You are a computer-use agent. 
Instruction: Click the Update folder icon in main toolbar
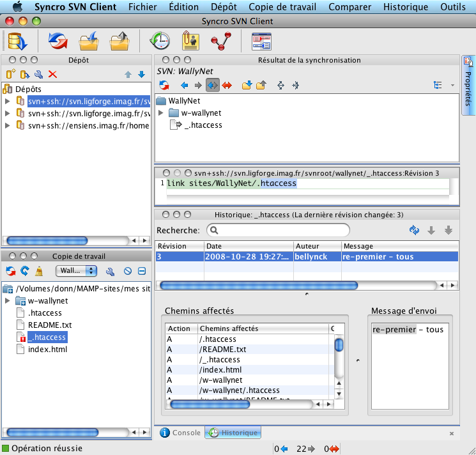click(89, 41)
